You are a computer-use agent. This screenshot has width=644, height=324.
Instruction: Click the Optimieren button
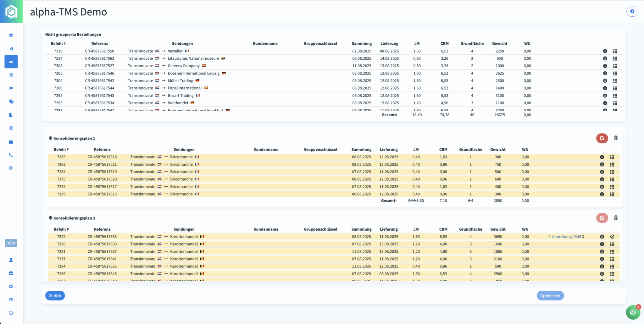(550, 296)
